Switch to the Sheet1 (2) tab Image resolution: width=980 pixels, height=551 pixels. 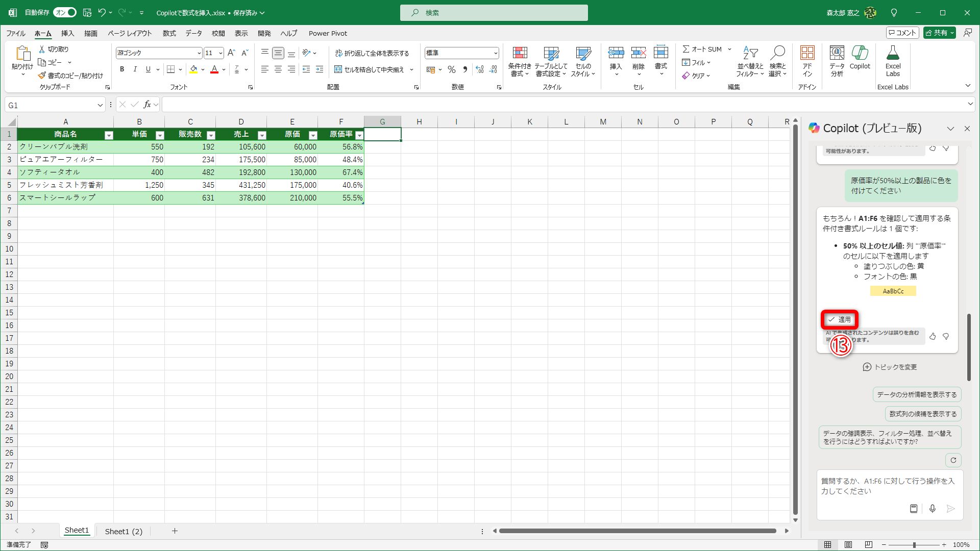pyautogui.click(x=124, y=531)
